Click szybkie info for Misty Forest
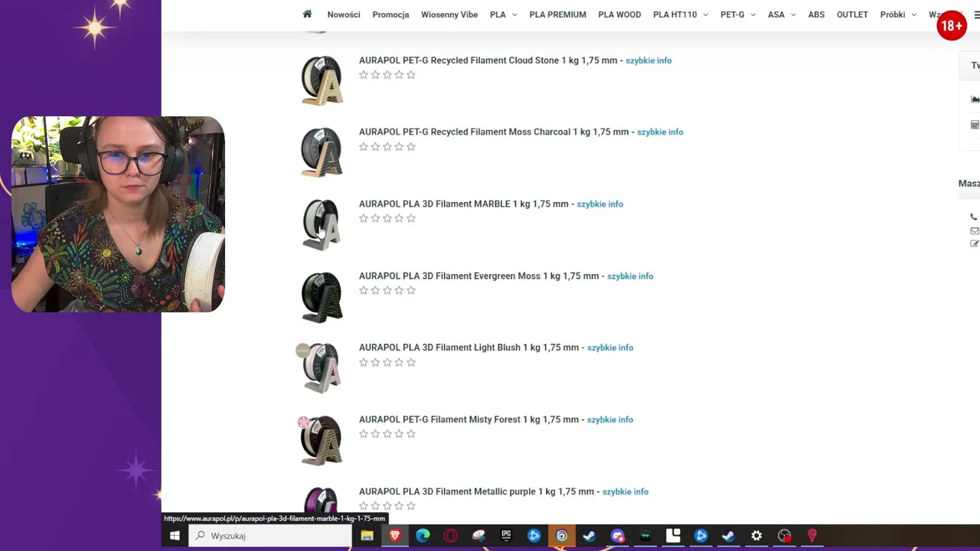This screenshot has height=551, width=980. click(610, 419)
